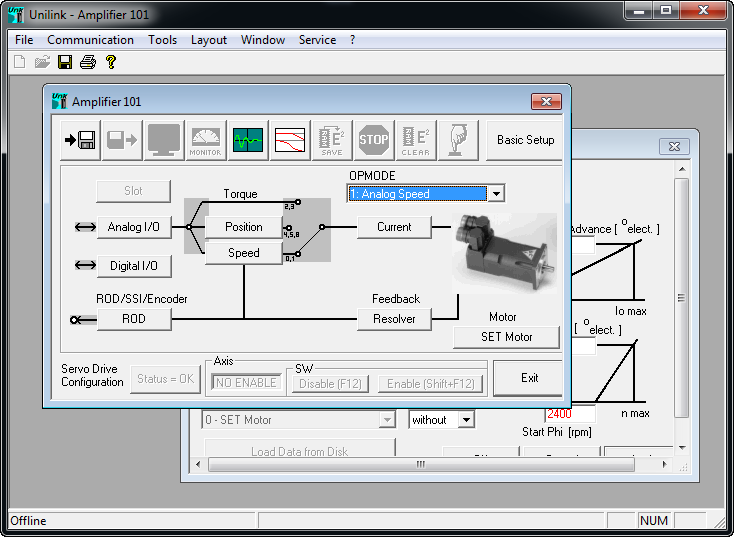Click the Torque label in diagram
Viewport: 734px width, 537px height.
tap(240, 193)
